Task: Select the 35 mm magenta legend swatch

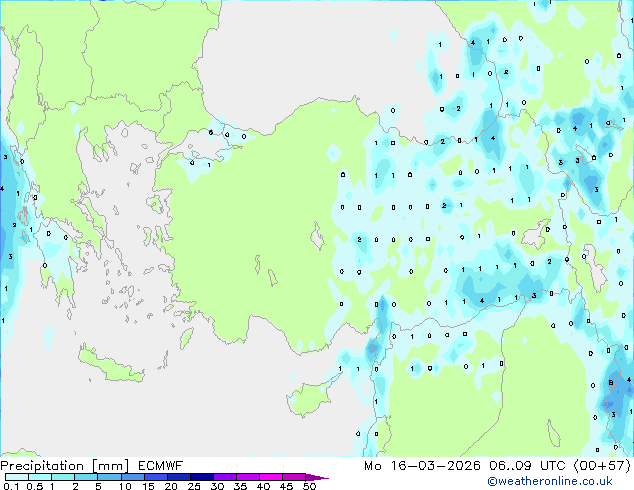Action: pyautogui.click(x=247, y=477)
